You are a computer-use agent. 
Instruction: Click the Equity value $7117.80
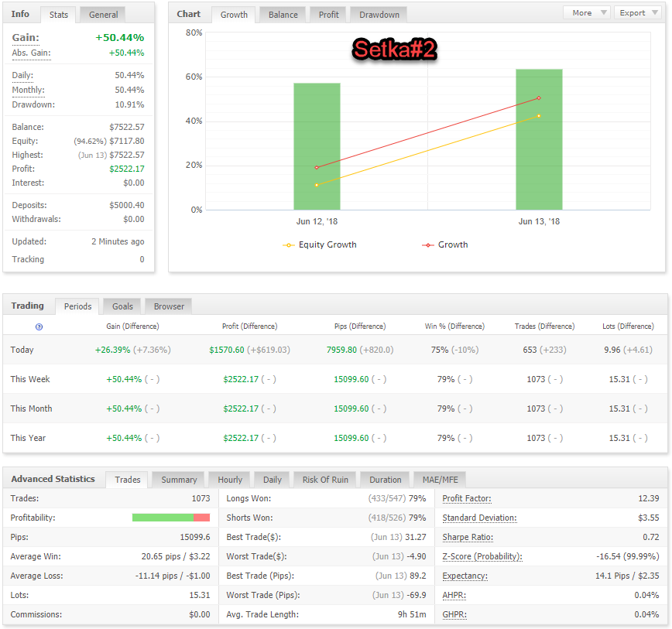click(x=126, y=142)
